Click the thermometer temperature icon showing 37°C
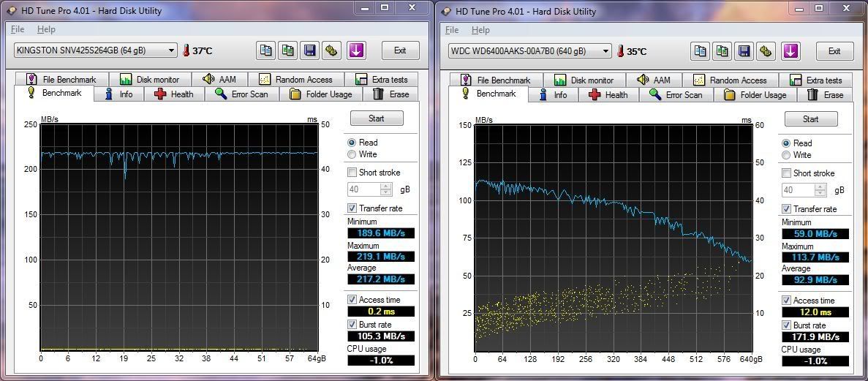868x381 pixels. 186,50
